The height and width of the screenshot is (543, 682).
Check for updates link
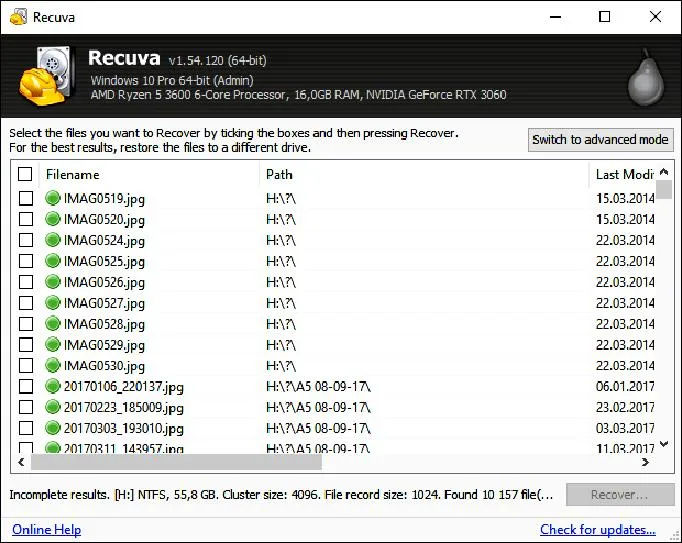tap(598, 530)
